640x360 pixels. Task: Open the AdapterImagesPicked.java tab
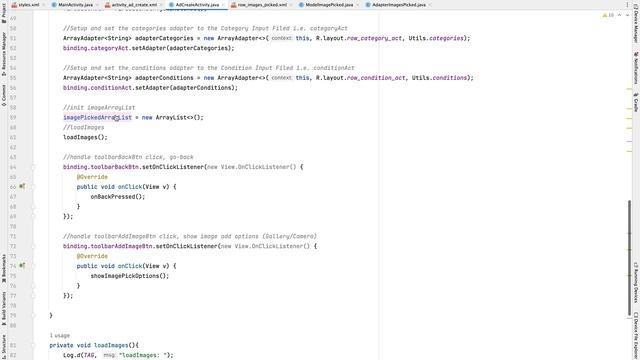coord(399,4)
